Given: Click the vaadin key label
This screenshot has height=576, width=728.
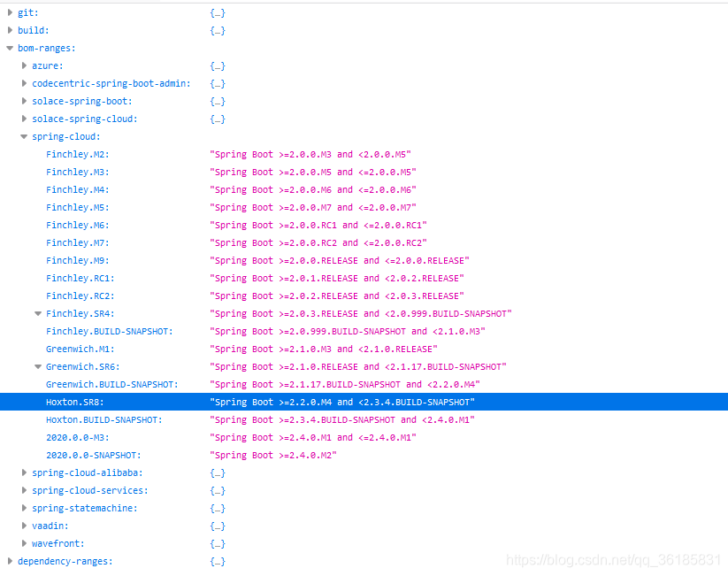Looking at the screenshot, I should [50, 526].
